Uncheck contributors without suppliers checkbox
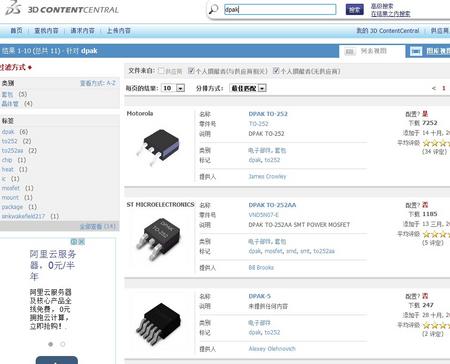450x364 pixels. [x=276, y=71]
